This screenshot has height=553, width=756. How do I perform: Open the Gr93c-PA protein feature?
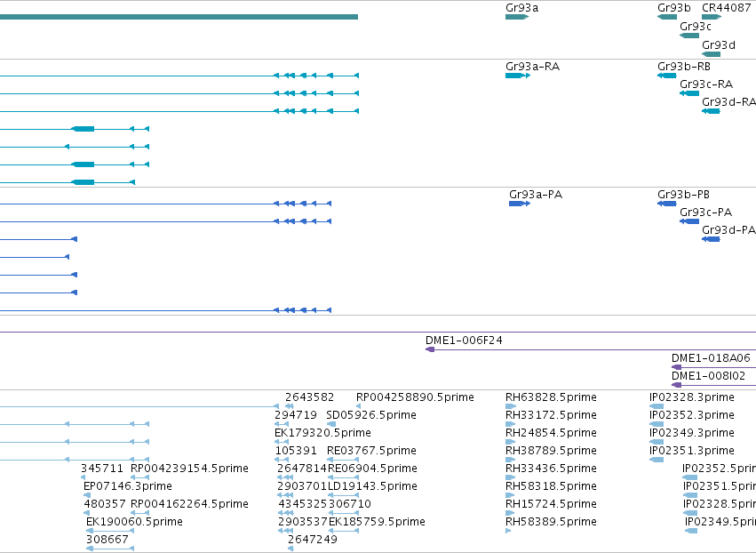pyautogui.click(x=689, y=221)
